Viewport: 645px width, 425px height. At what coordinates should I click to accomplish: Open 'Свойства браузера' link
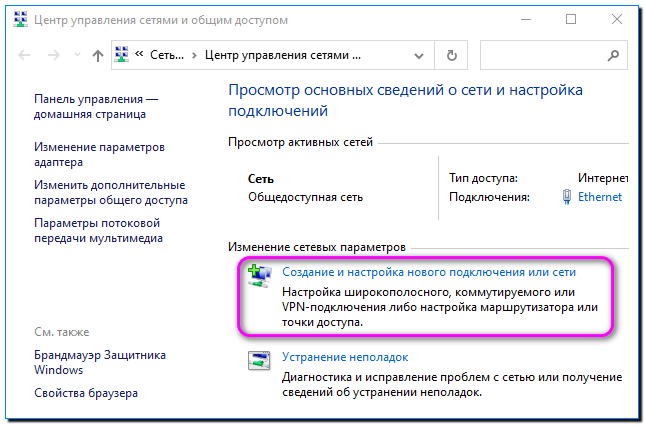pyautogui.click(x=86, y=393)
